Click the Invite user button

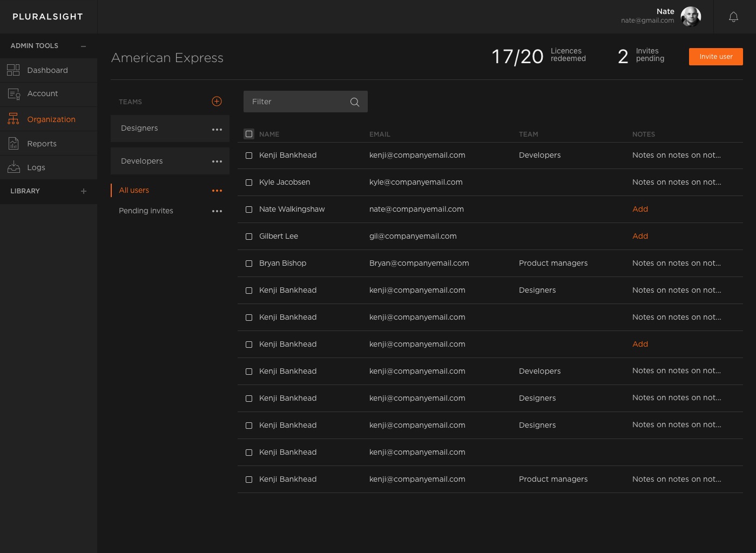tap(716, 57)
